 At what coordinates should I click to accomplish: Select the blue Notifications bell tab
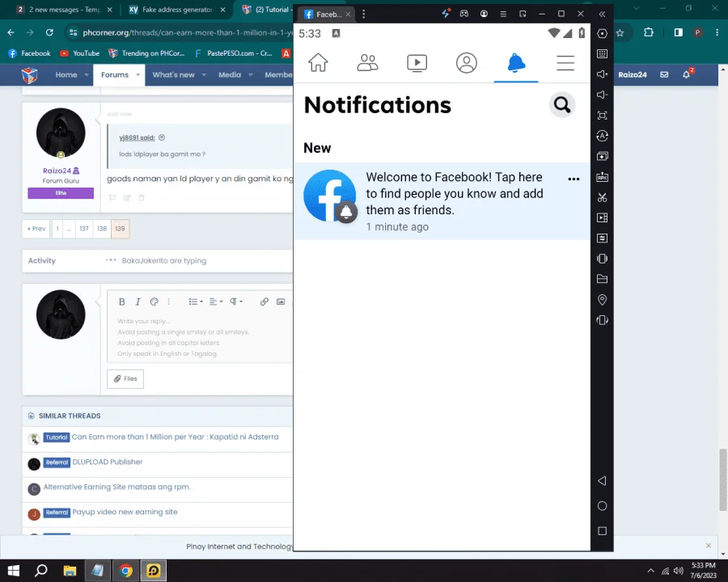coord(516,63)
